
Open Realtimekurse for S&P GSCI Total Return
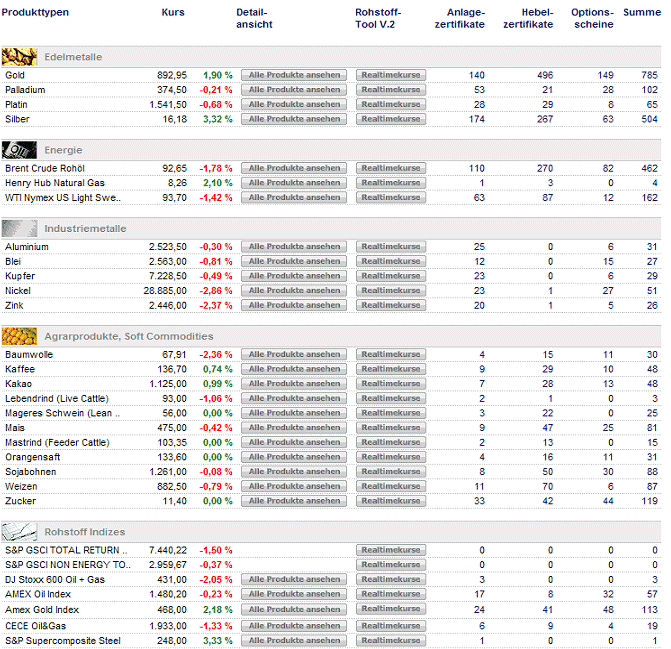coord(390,550)
